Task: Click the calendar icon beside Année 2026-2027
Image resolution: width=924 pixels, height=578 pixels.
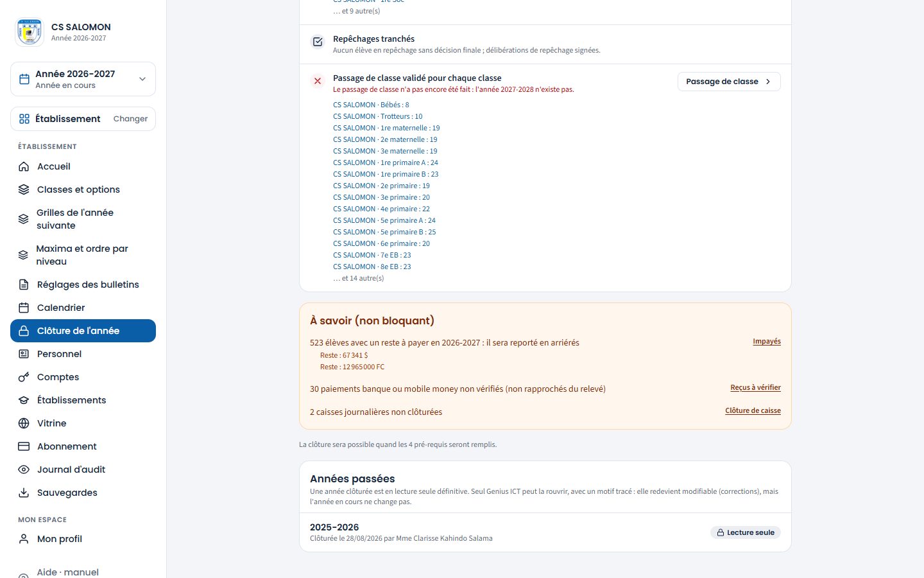Action: 24,79
